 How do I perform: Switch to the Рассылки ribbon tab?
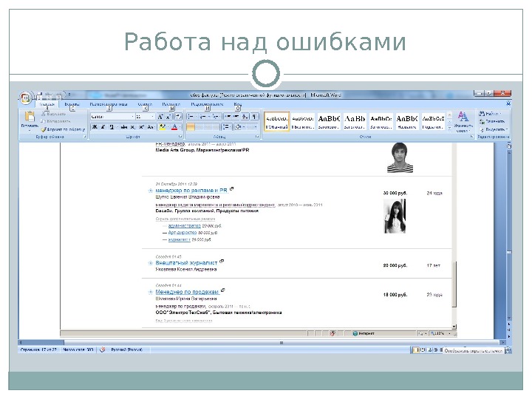(x=171, y=104)
